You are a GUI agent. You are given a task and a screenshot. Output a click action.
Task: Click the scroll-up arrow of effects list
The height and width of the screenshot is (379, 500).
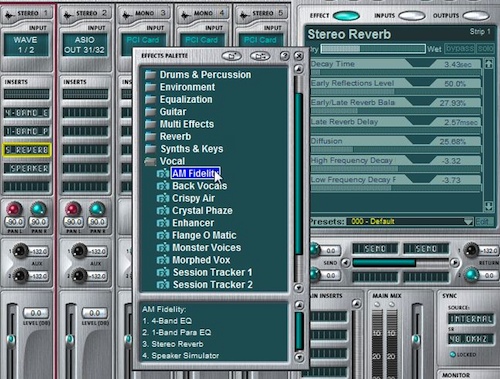click(x=299, y=69)
